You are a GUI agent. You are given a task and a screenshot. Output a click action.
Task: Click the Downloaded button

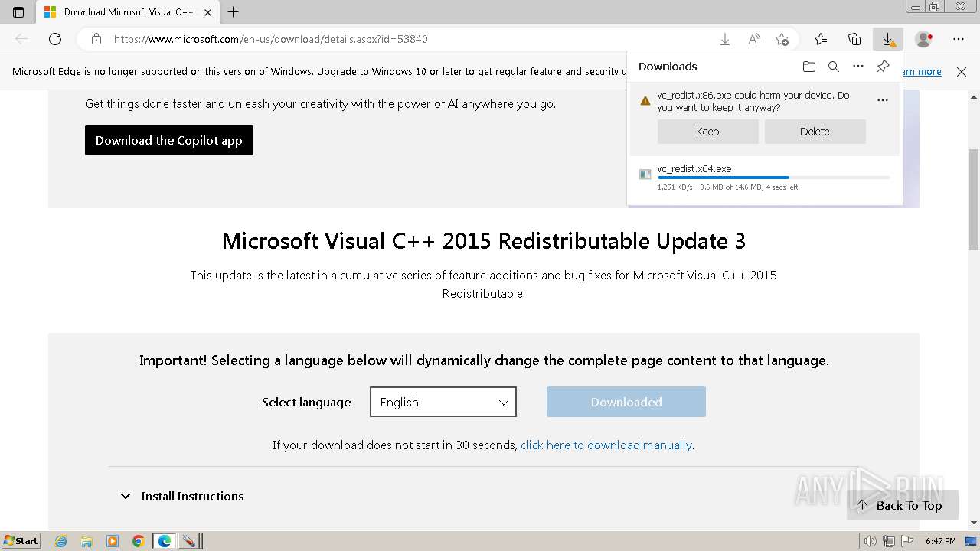626,402
